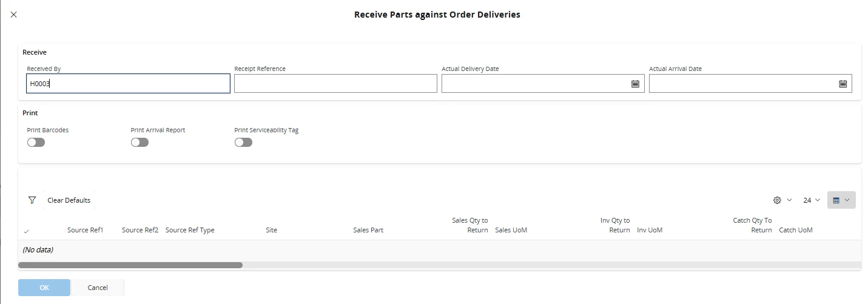Click into the Received By field

tap(128, 84)
